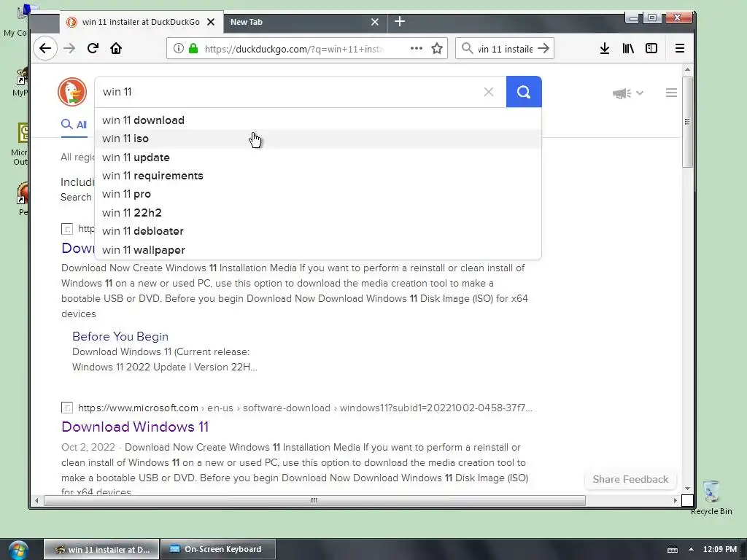Choose suggestion win 11 iso
The image size is (747, 560).
(x=318, y=139)
